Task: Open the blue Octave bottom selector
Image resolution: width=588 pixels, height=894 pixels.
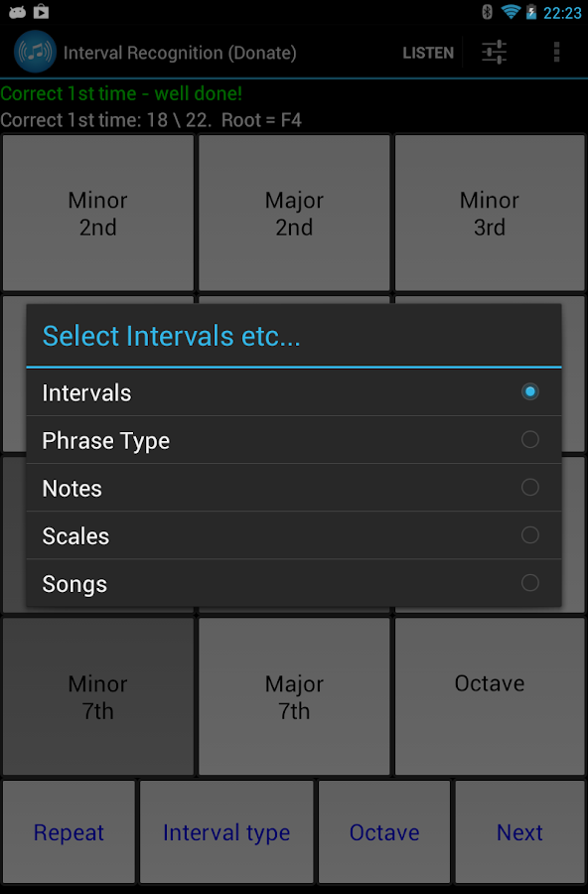Action: [x=384, y=831]
